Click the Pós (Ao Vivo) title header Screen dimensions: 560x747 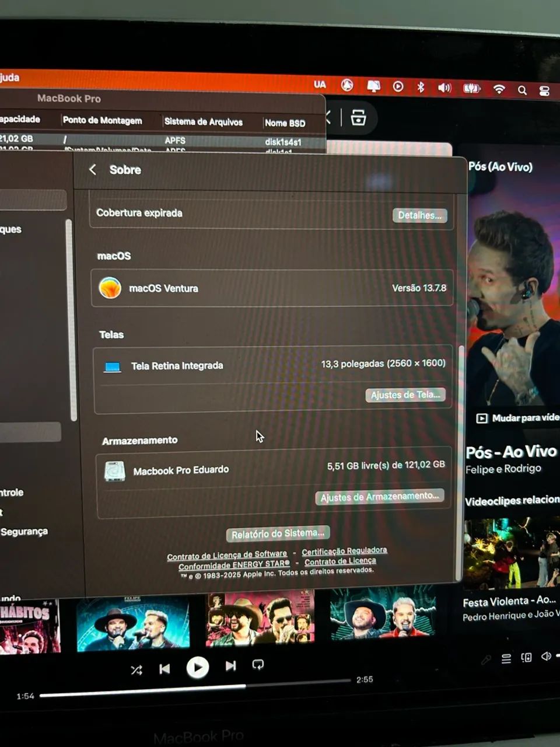(501, 167)
